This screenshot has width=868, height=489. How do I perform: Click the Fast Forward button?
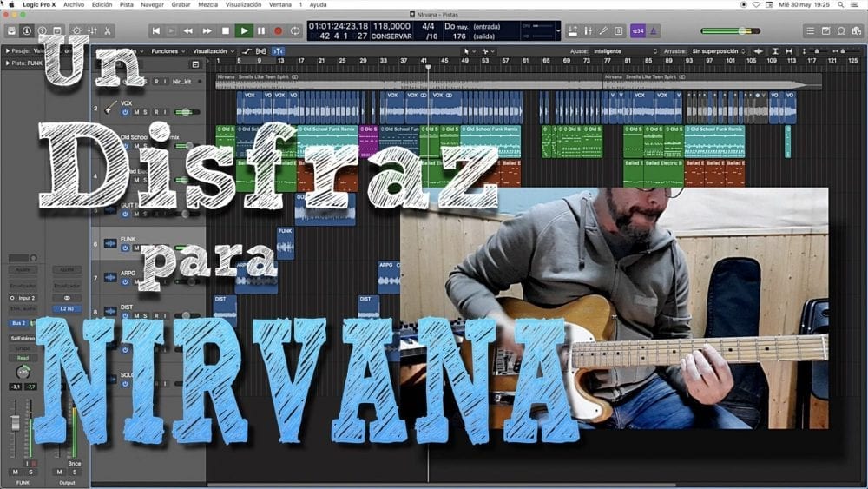(x=207, y=31)
